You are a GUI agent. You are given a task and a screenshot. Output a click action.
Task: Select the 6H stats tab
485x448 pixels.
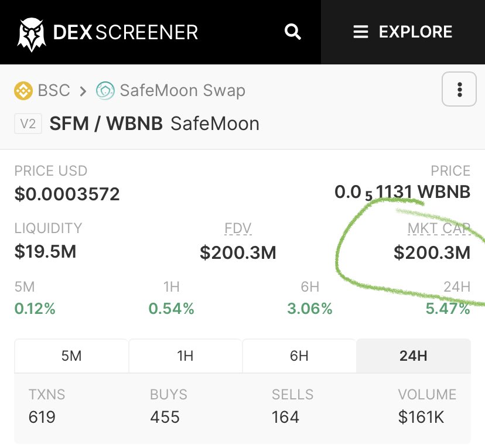click(x=299, y=356)
